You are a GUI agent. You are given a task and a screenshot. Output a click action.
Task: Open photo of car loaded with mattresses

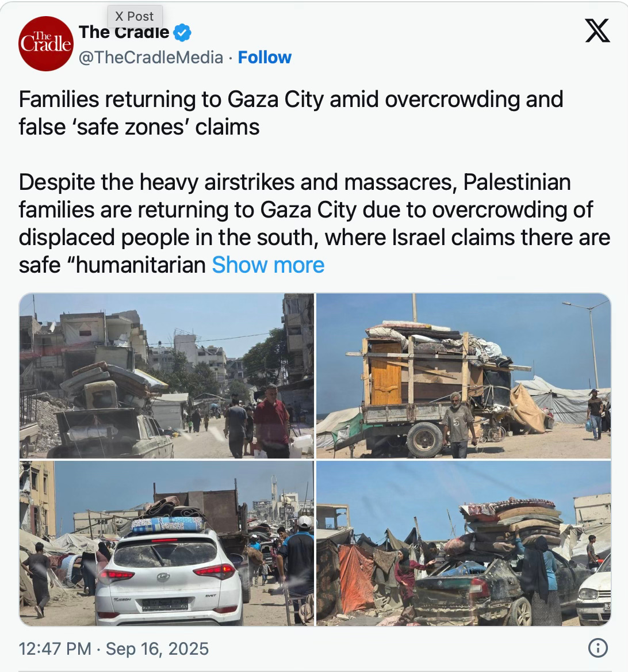coord(167,376)
